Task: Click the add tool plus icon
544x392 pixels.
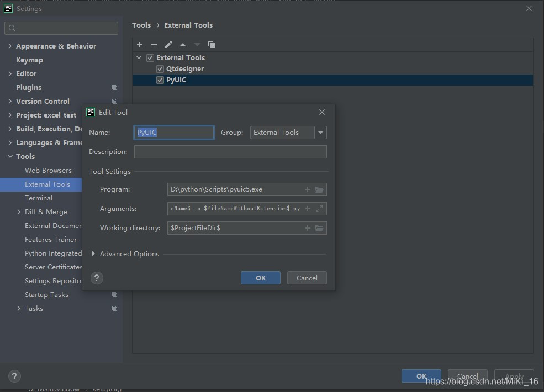Action: [x=140, y=45]
